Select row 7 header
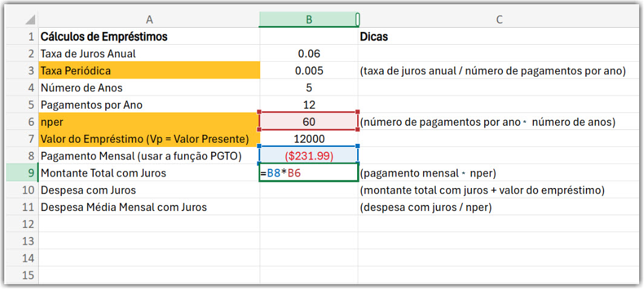 point(21,138)
